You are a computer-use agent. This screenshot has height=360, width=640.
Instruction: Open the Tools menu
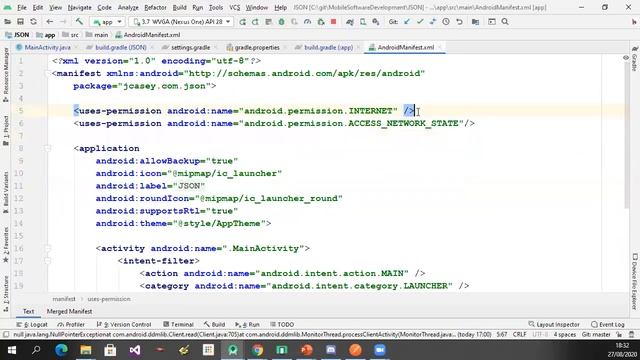(x=216, y=7)
